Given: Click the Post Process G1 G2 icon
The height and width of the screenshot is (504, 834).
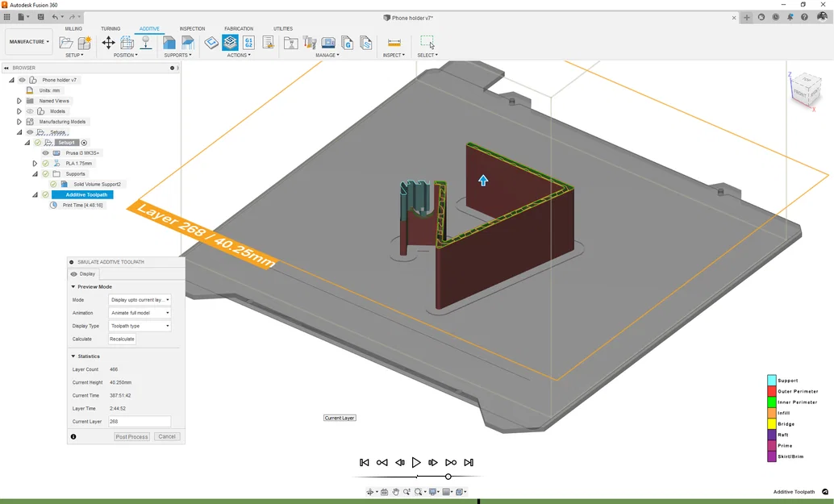Looking at the screenshot, I should (x=248, y=43).
